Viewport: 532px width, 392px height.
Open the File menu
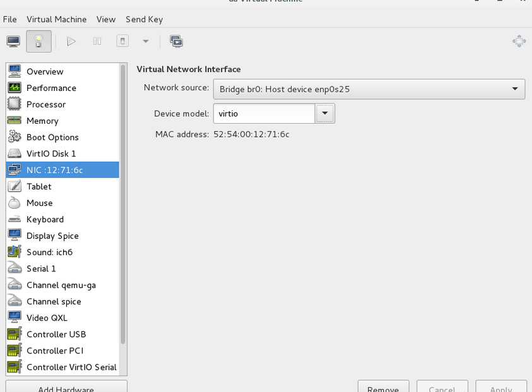(10, 20)
